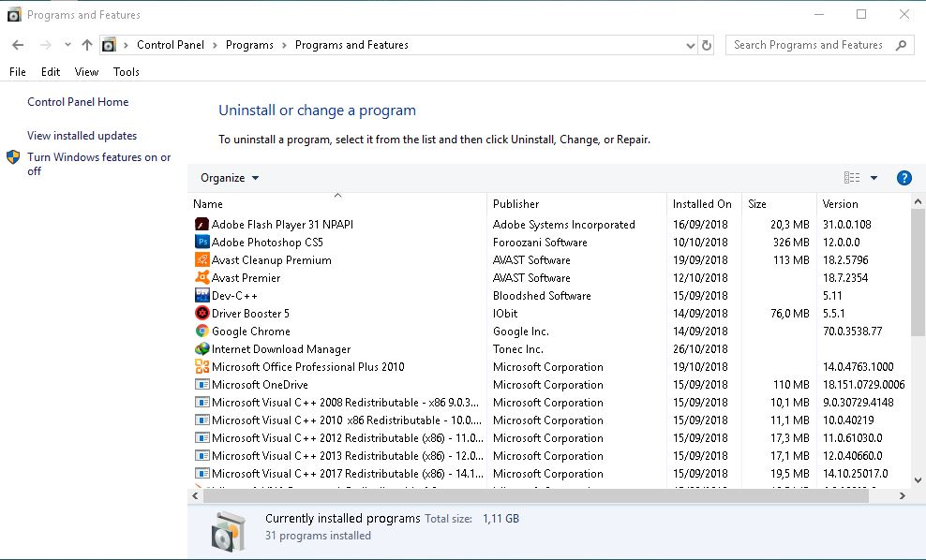Screen dimensions: 926x560
Task: Click the Dev-C++ program icon
Action: pyautogui.click(x=202, y=295)
